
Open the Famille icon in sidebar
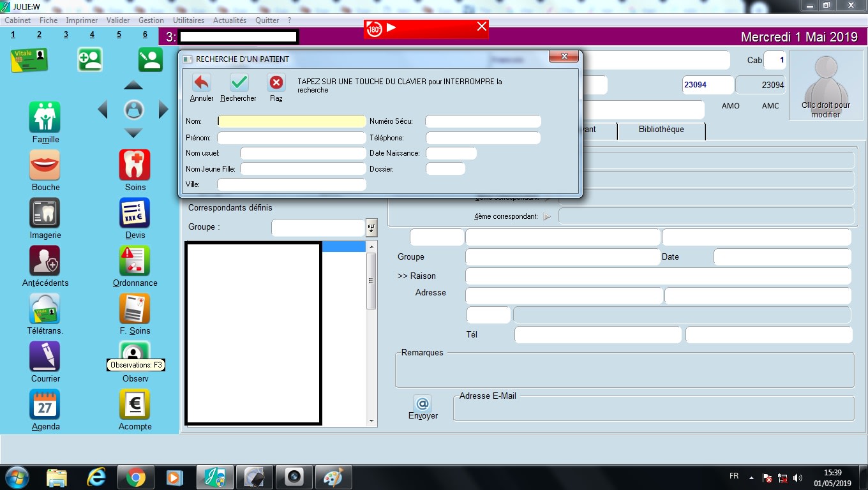click(x=45, y=117)
